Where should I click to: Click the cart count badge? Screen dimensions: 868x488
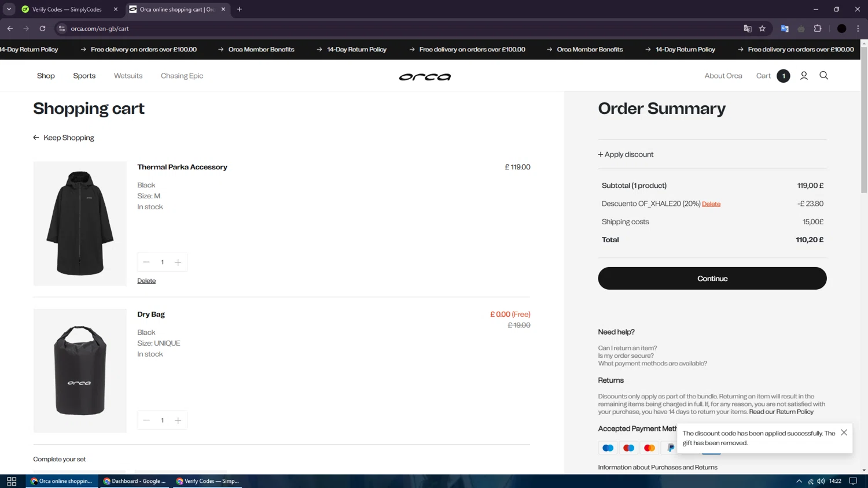[x=784, y=76]
